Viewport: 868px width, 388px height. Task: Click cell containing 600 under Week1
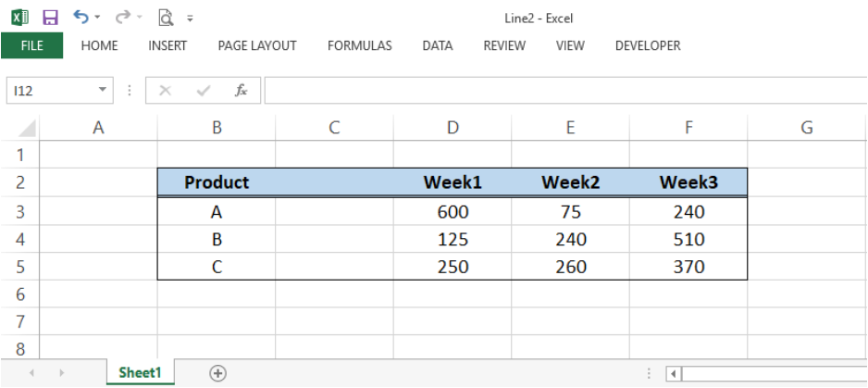[x=453, y=212]
